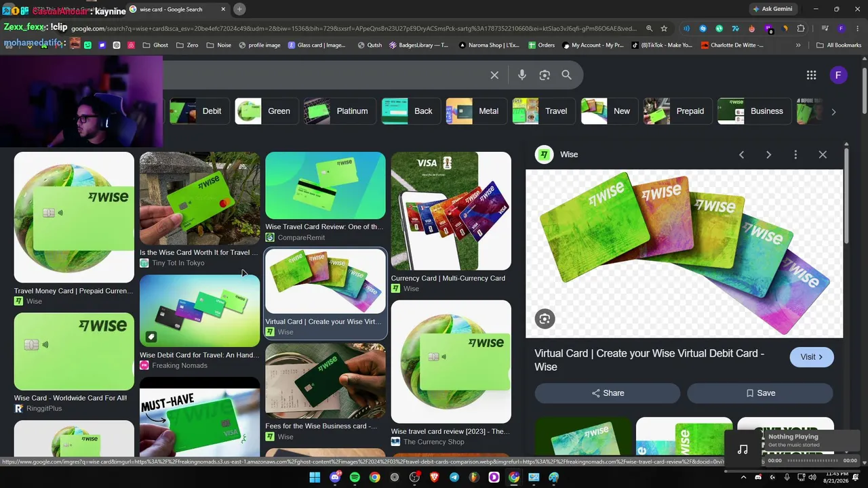
Task: Open Telegram from the taskbar
Action: coord(454,478)
